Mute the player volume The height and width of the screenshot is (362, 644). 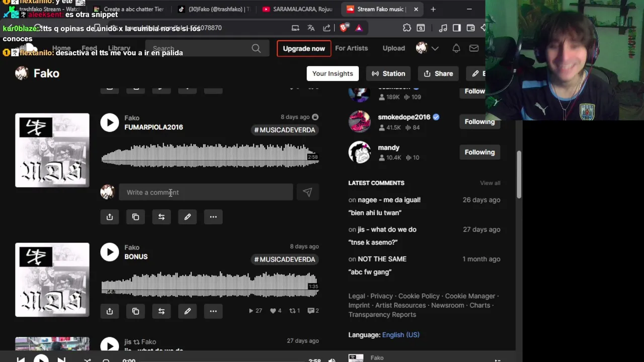332,359
